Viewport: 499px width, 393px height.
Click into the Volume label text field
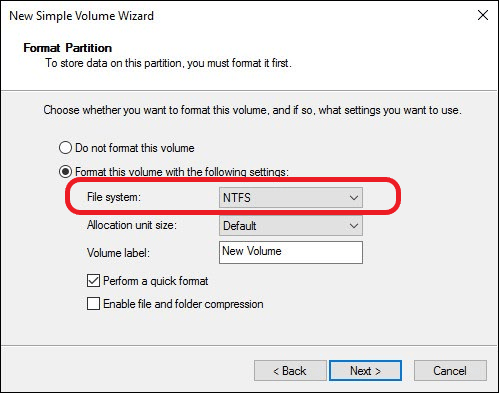(291, 253)
